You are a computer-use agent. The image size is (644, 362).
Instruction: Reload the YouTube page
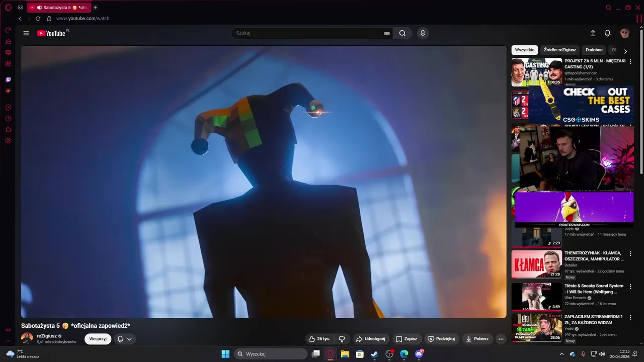(x=38, y=19)
